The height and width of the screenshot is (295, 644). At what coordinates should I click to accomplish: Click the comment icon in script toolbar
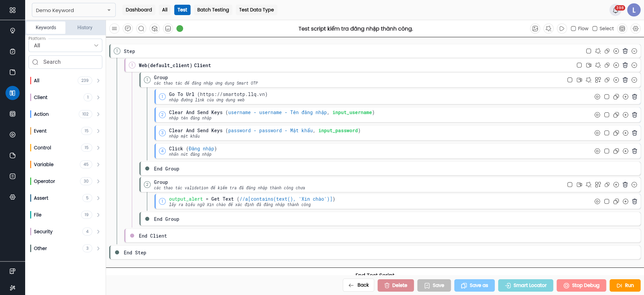point(128,29)
